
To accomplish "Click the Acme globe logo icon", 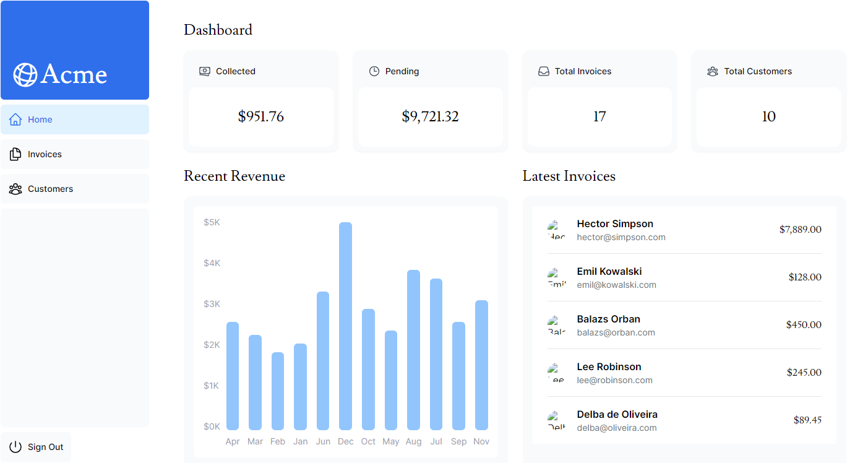I will [x=25, y=75].
